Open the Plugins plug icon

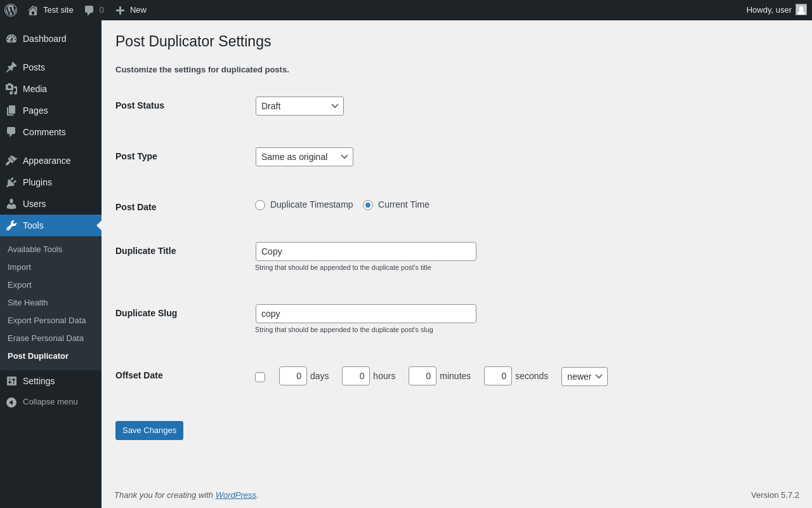[x=11, y=182]
